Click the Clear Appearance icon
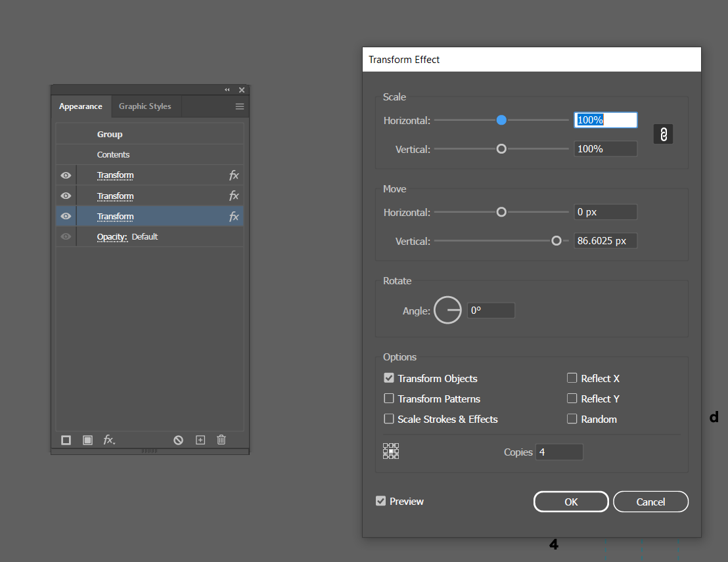This screenshot has width=728, height=562. pos(178,440)
